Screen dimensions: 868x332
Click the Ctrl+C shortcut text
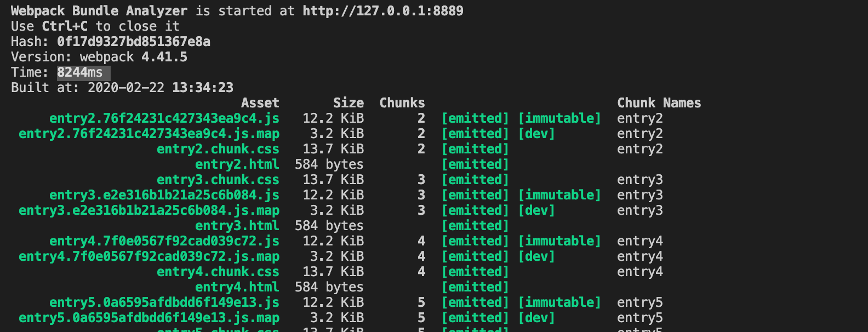point(65,26)
